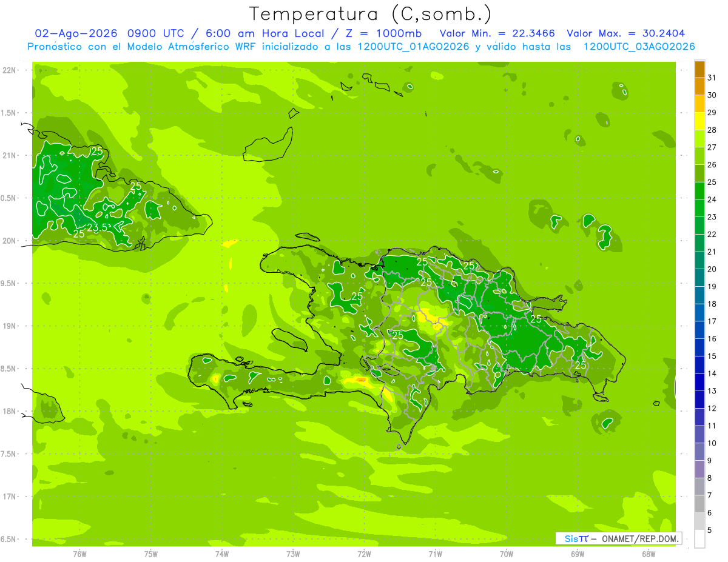This screenshot has height=562, width=728.
Task: Click the dark orange legend swatch above 31
Action: pyautogui.click(x=699, y=69)
